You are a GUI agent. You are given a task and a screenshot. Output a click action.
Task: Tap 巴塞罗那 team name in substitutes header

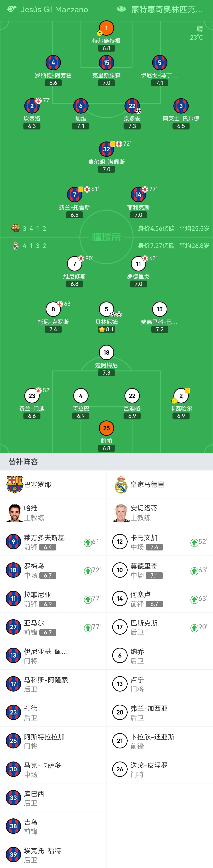coord(38,484)
